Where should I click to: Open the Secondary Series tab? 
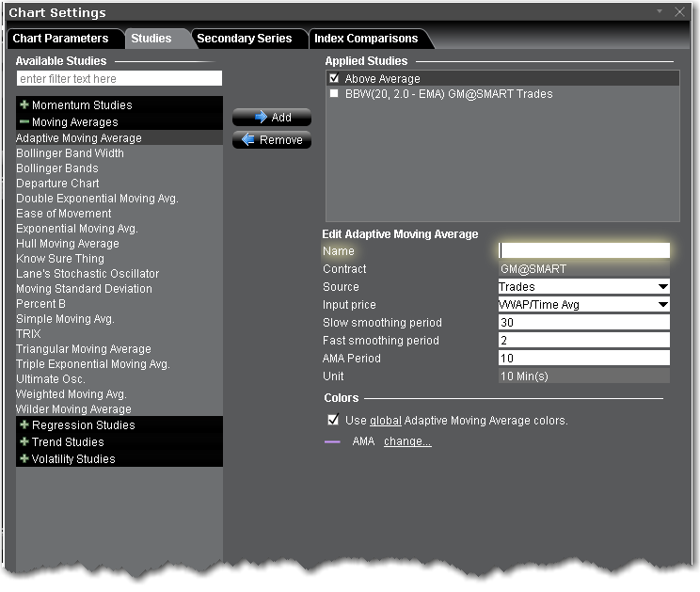(244, 39)
